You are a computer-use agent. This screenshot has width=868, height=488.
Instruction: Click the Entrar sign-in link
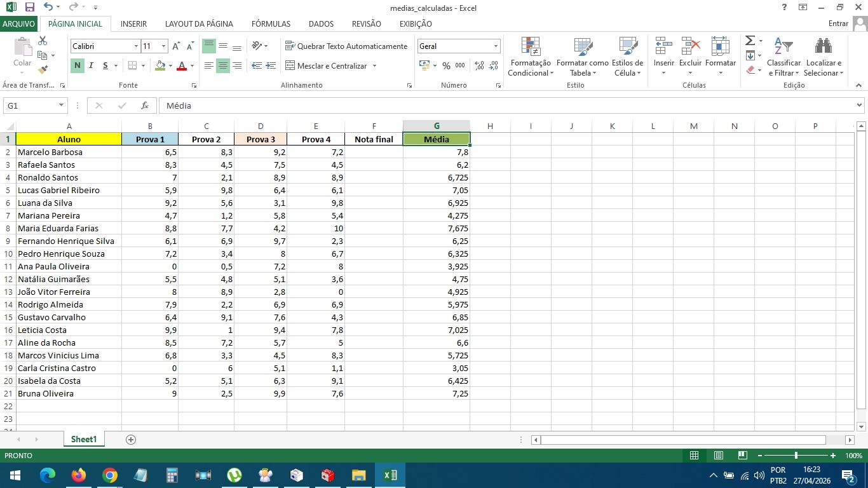coord(838,24)
